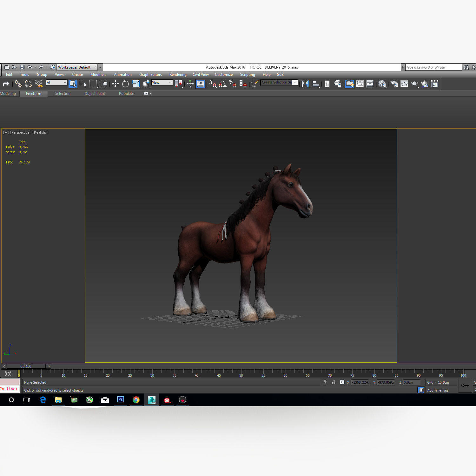Click the Render Production teapot icon

point(414,84)
